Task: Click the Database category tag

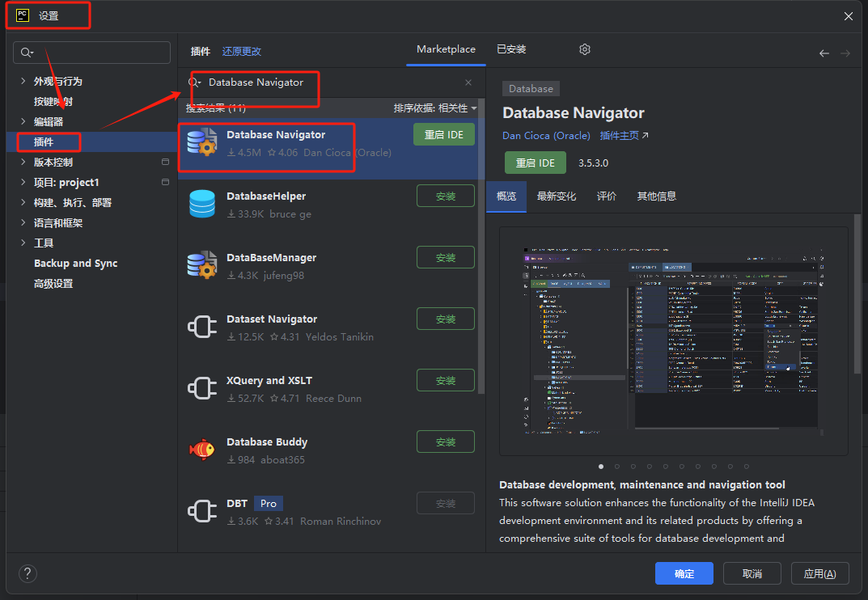Action: pyautogui.click(x=531, y=89)
